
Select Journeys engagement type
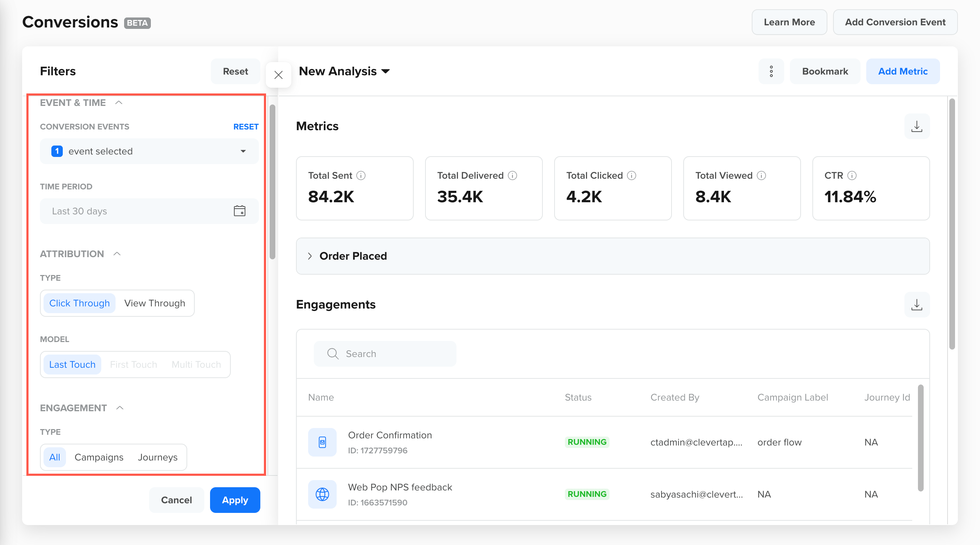pyautogui.click(x=158, y=457)
